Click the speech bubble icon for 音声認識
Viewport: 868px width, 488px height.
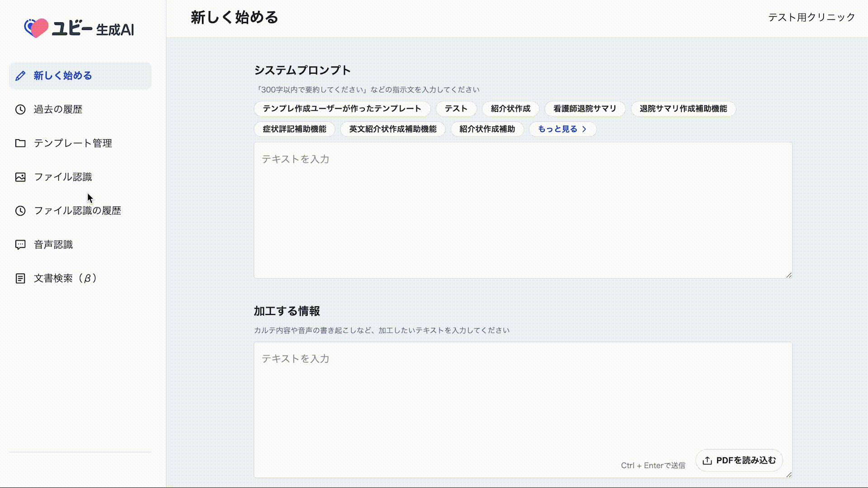[20, 244]
